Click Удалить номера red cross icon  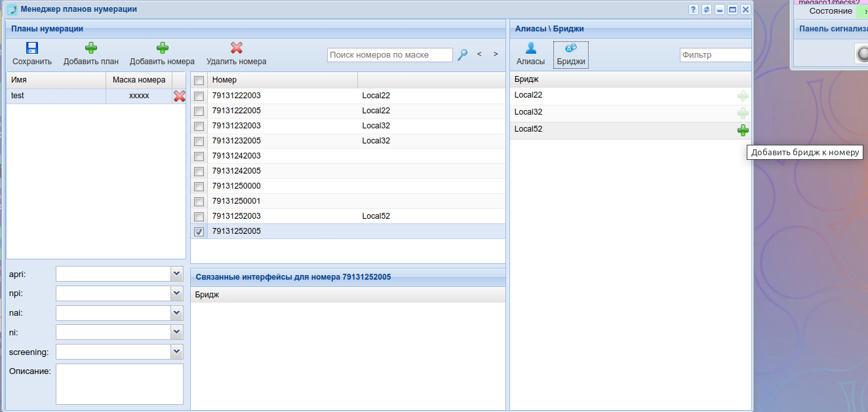(236, 48)
